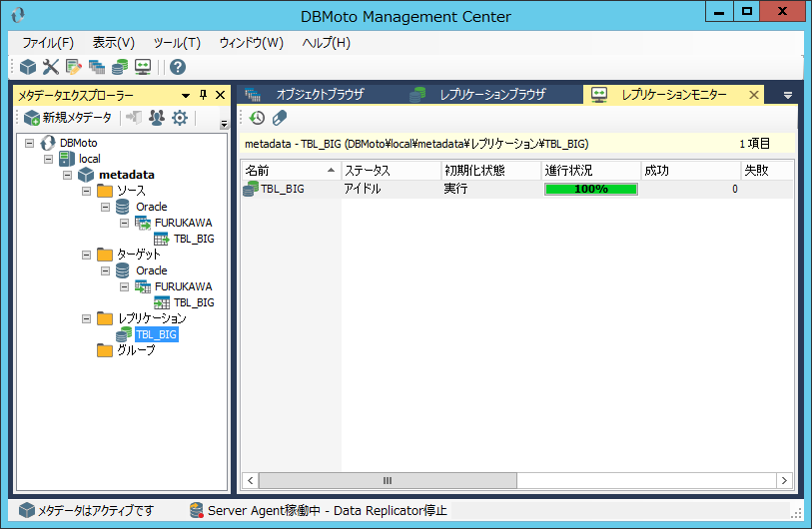Open replication browser green database toolbar icon
The image size is (812, 529).
point(120,67)
